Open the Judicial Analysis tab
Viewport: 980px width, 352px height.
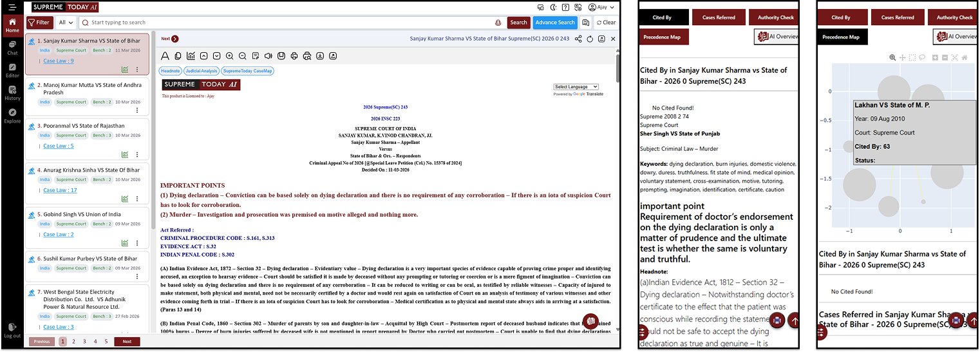tap(202, 71)
